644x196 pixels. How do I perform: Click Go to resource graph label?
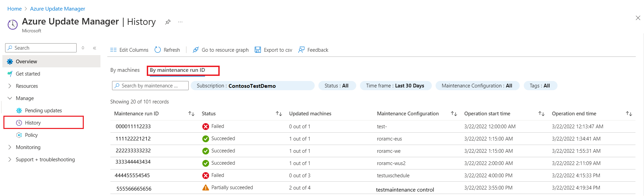(x=225, y=50)
